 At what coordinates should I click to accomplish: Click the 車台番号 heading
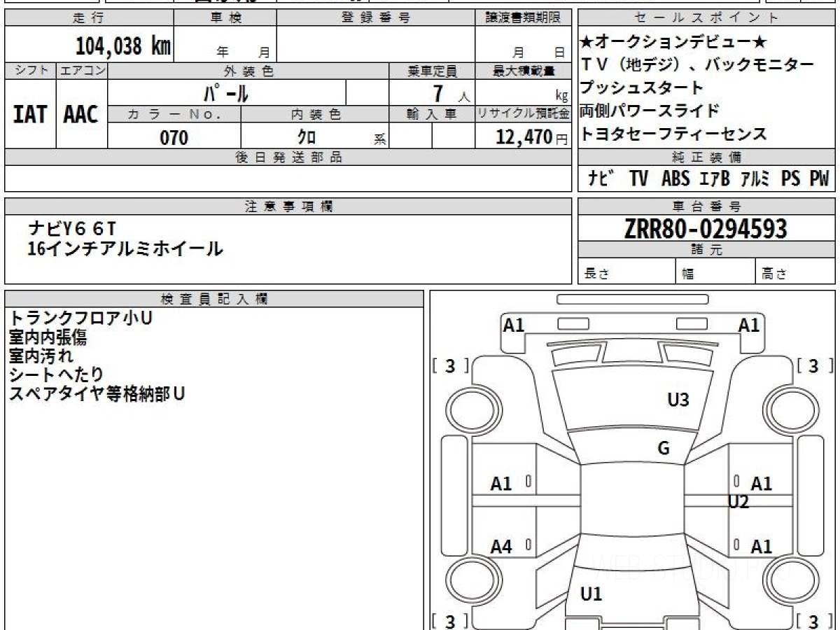pos(706,206)
